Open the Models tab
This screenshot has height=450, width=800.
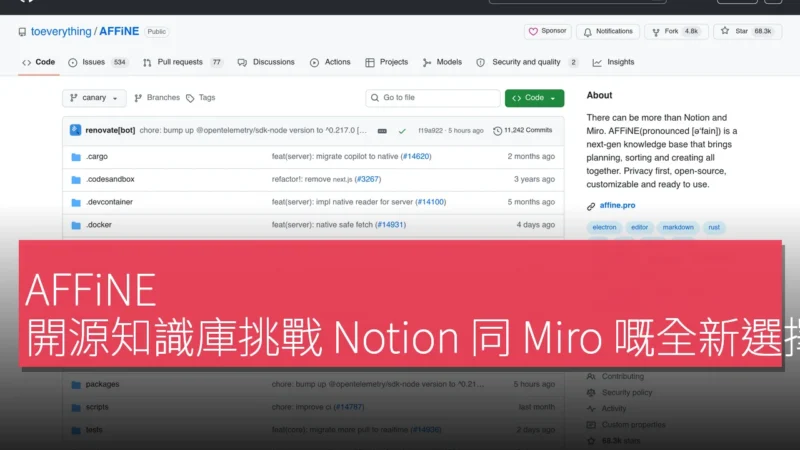[442, 62]
